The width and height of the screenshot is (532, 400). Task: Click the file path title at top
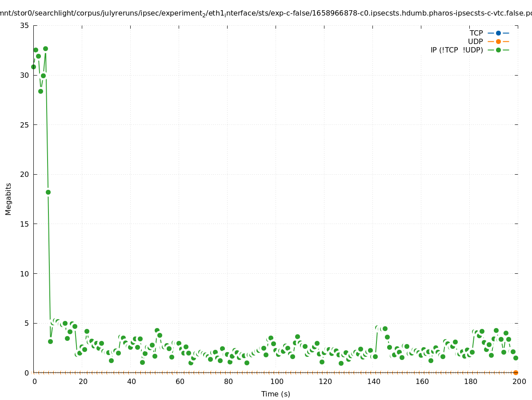pyautogui.click(x=266, y=13)
